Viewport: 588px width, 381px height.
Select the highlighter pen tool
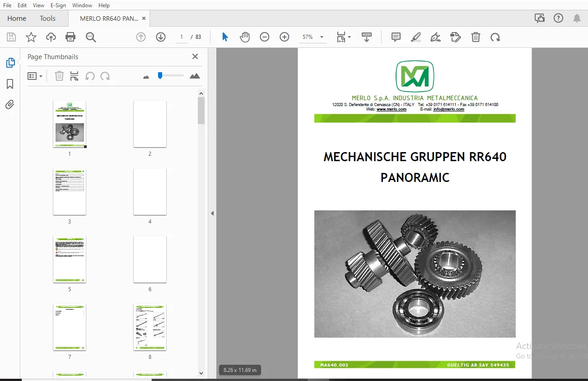416,37
